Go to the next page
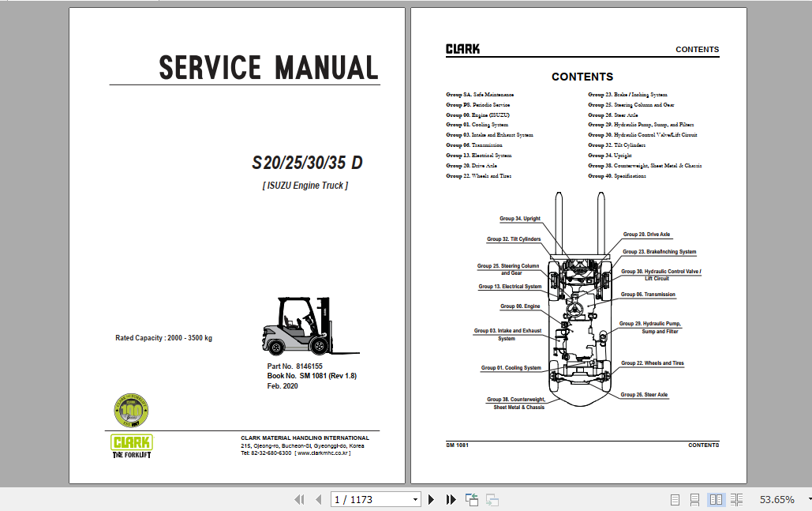812x511 pixels. point(431,500)
